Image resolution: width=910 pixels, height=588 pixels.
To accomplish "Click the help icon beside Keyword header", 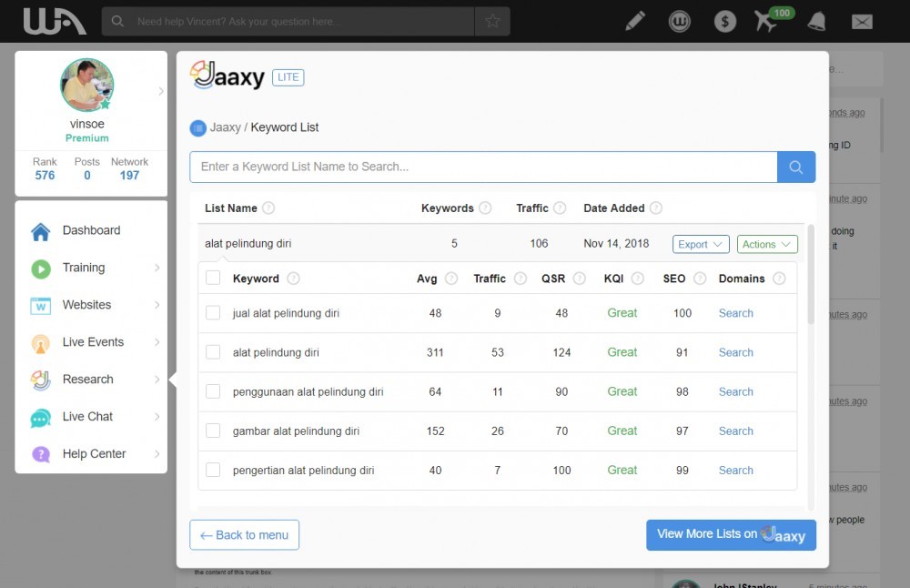I will pyautogui.click(x=294, y=279).
